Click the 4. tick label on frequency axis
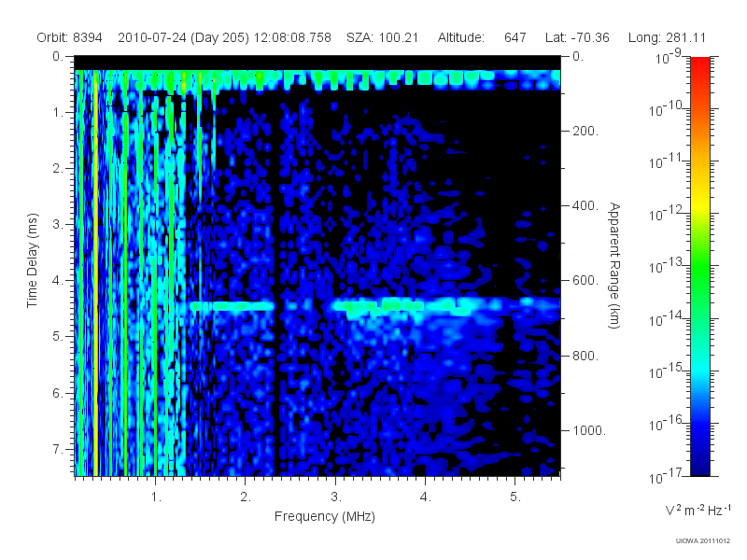Screen dimensions: 747x560 426,497
